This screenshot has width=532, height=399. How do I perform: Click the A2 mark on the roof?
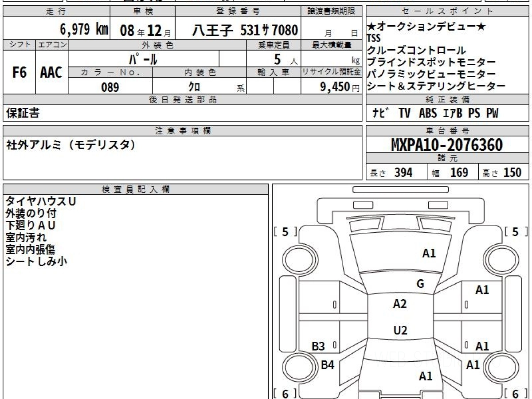[x=400, y=304]
